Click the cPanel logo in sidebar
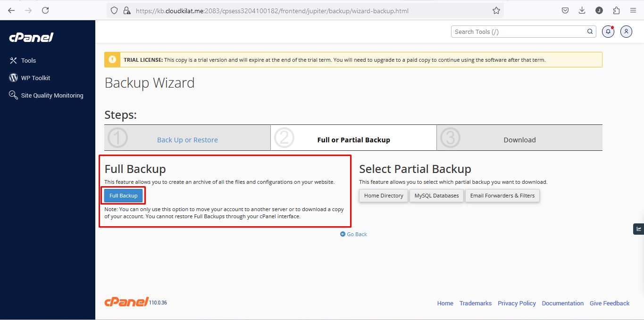 (x=31, y=37)
